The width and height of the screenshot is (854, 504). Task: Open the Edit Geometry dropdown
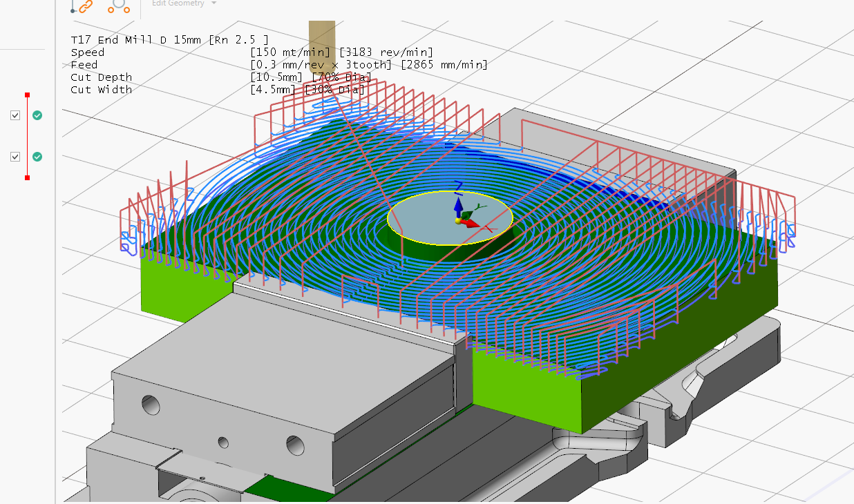184,3
